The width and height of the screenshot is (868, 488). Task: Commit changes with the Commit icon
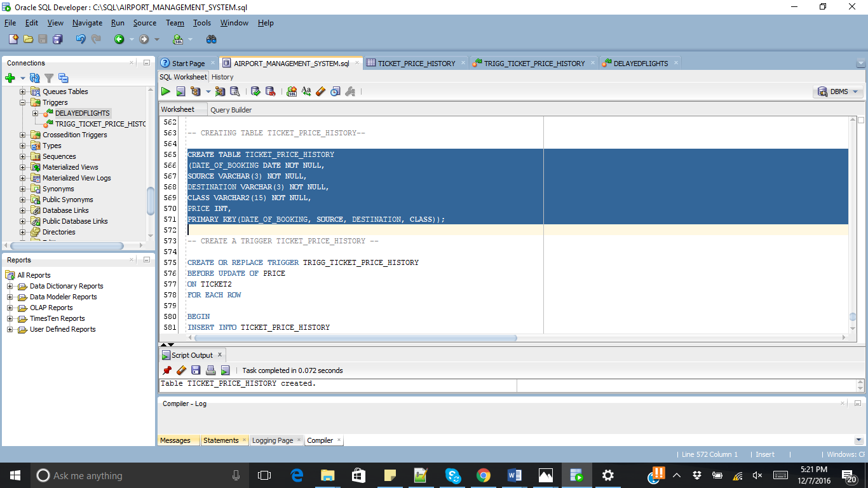pyautogui.click(x=255, y=91)
